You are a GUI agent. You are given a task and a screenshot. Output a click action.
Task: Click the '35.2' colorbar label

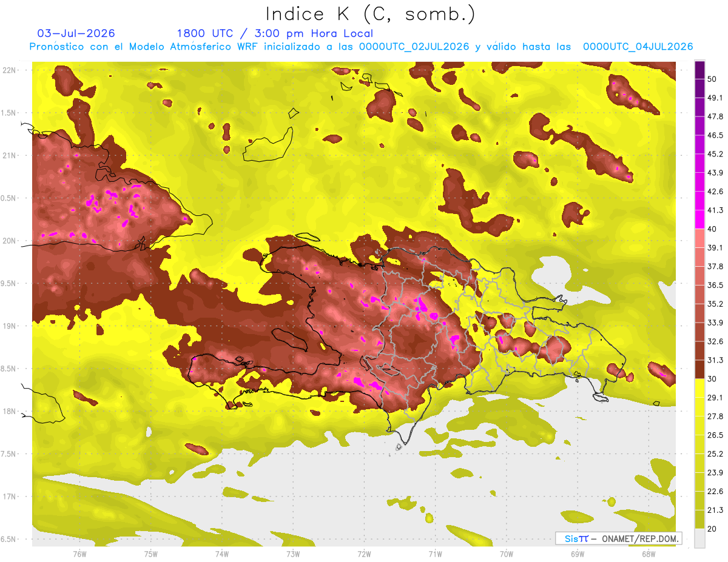pos(715,304)
